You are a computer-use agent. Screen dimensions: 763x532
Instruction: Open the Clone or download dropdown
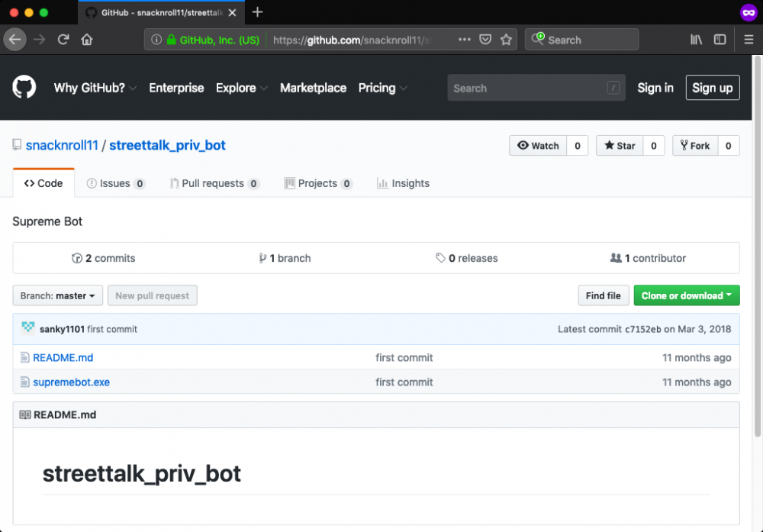(687, 296)
